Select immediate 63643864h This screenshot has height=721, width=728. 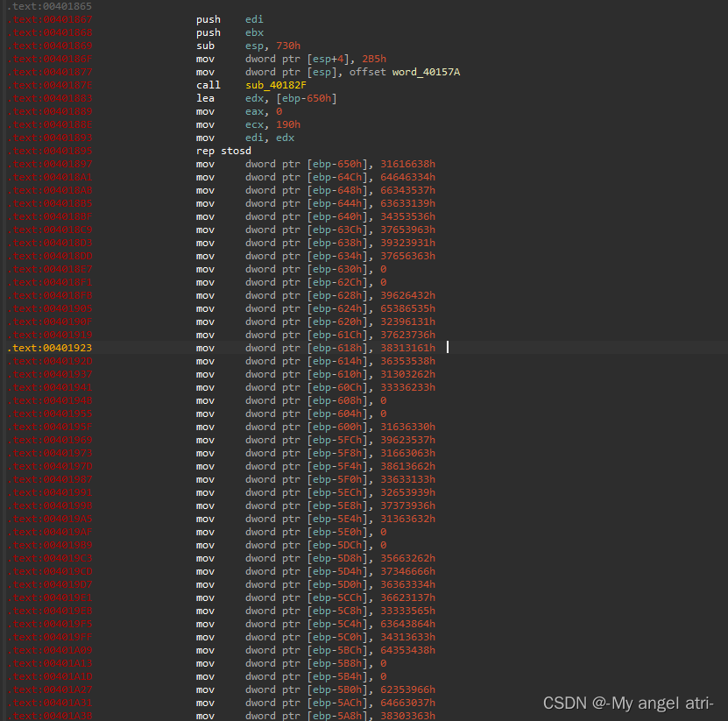tap(408, 624)
